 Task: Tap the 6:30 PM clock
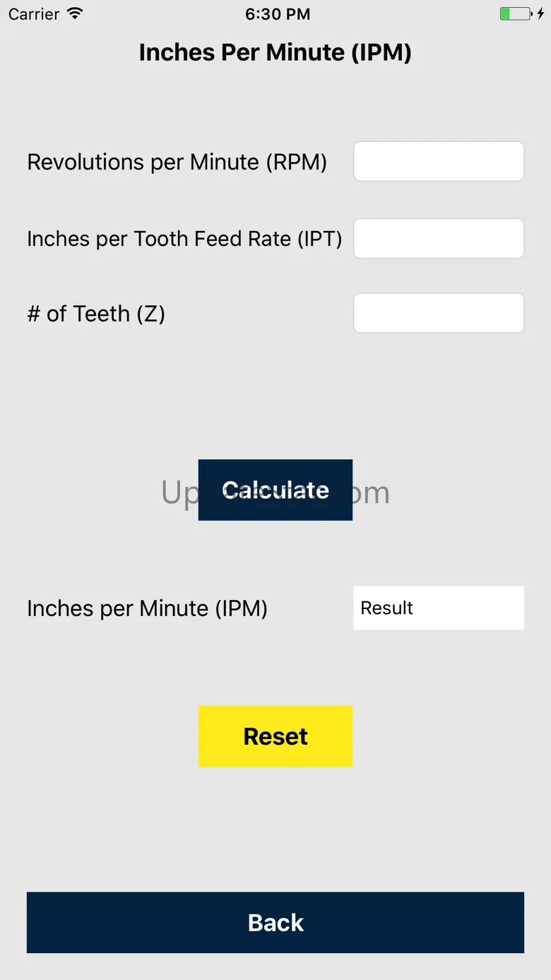tap(277, 14)
